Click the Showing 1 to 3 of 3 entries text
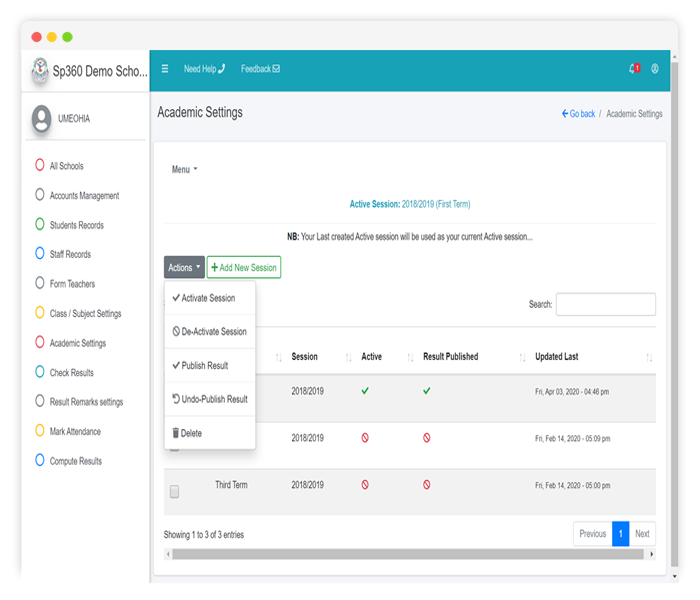Viewport: 700px width, 600px height. point(204,535)
